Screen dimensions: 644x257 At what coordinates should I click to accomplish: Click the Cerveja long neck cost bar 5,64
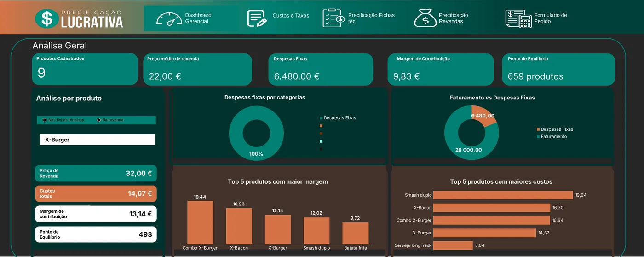point(453,245)
